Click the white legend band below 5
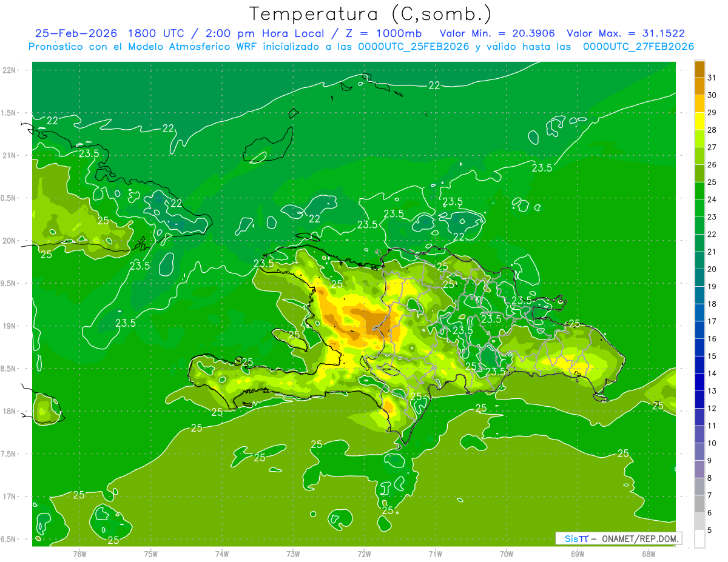 point(699,539)
